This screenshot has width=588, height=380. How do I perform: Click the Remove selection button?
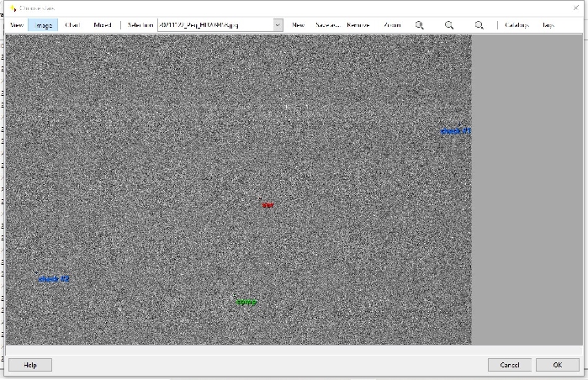(358, 25)
